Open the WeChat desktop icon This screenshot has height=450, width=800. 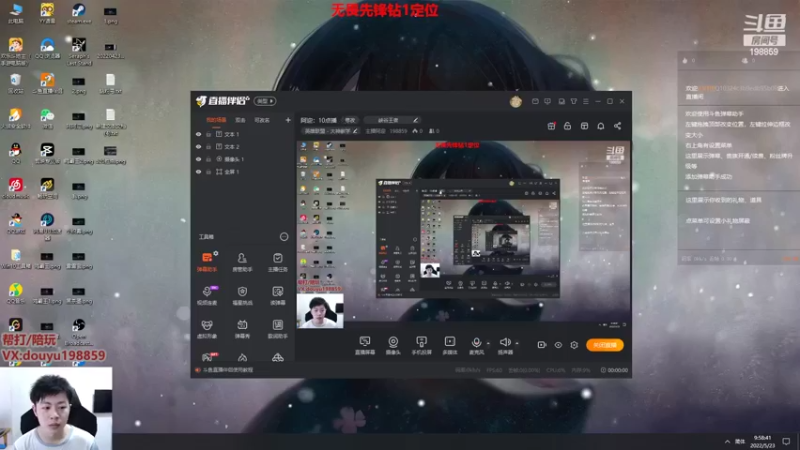[47, 118]
